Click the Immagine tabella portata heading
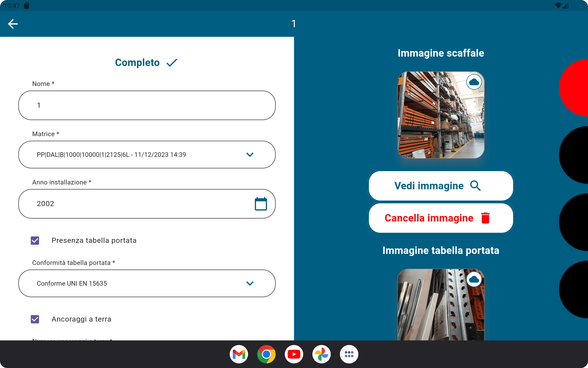The width and height of the screenshot is (588, 368). click(x=441, y=250)
